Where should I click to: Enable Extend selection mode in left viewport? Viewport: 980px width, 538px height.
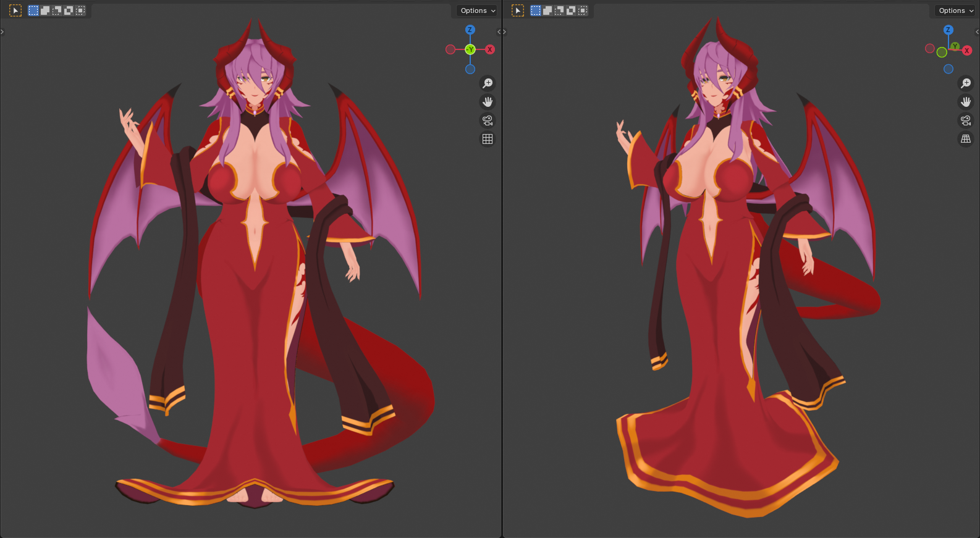(45, 11)
